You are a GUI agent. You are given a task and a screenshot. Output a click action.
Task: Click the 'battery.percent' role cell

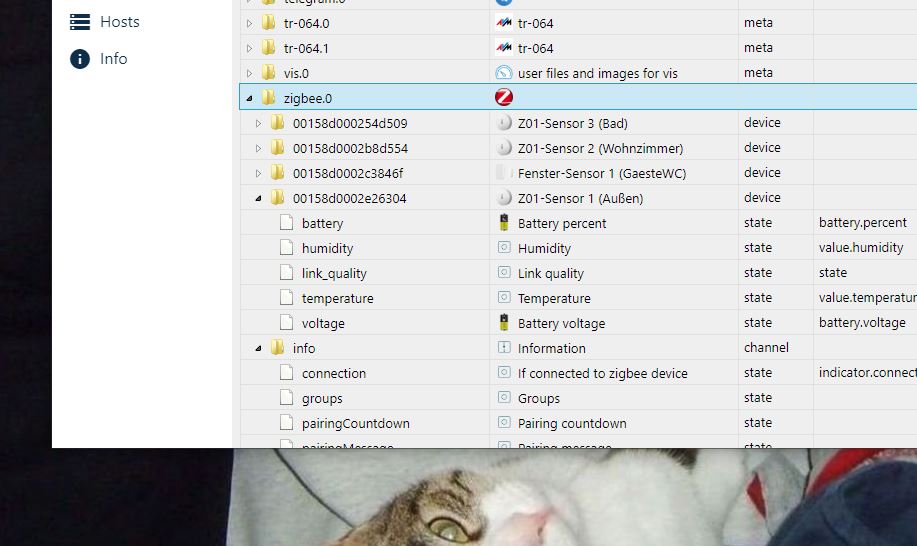[x=863, y=223]
